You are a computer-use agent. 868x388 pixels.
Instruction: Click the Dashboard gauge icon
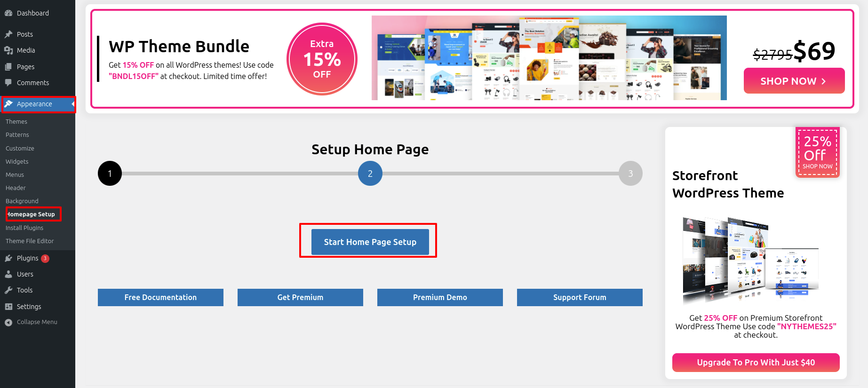(8, 13)
